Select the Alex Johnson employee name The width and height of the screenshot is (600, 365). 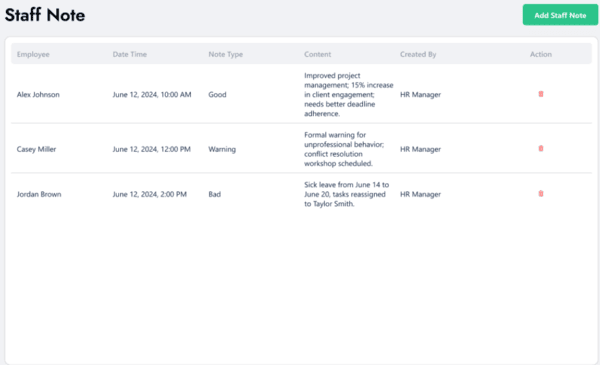[38, 95]
